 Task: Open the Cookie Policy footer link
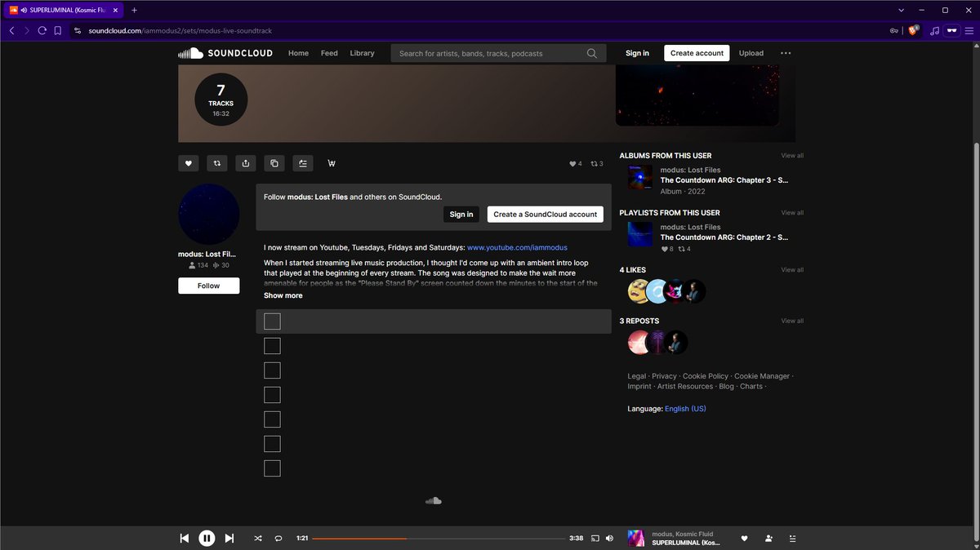[x=705, y=376]
